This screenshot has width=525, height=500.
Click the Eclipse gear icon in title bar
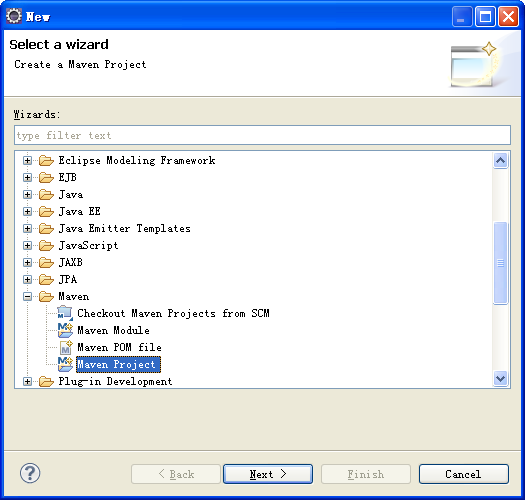pos(14,16)
